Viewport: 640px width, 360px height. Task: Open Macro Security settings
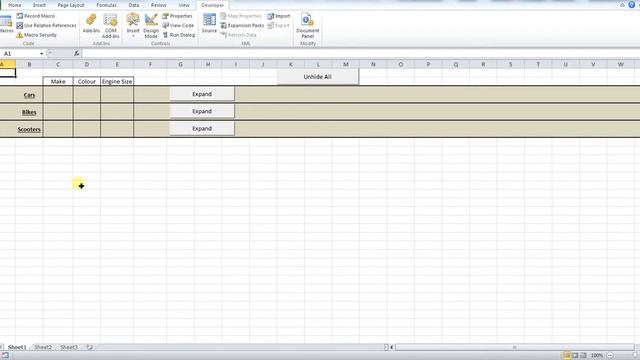(36, 35)
